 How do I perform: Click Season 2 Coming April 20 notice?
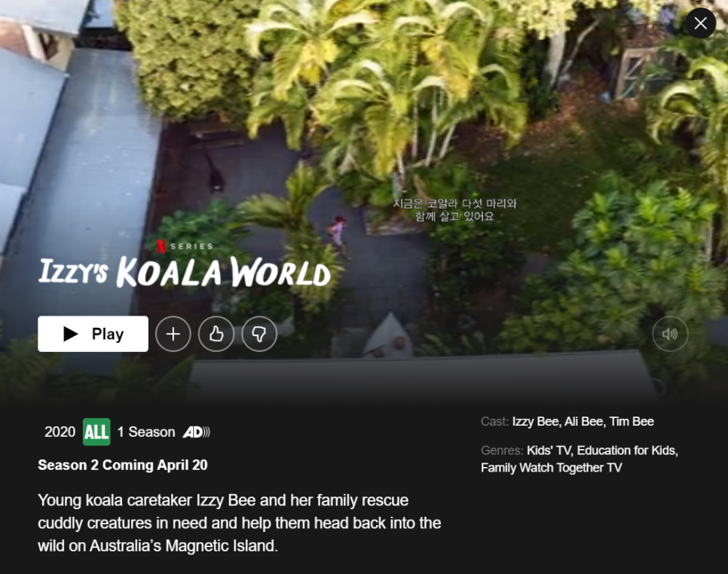pyautogui.click(x=123, y=465)
